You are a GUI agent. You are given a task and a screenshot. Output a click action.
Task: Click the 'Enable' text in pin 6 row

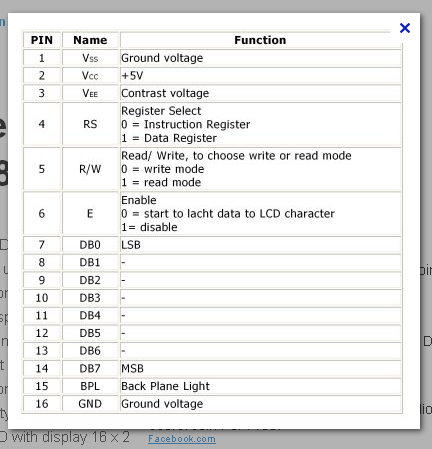pyautogui.click(x=139, y=200)
